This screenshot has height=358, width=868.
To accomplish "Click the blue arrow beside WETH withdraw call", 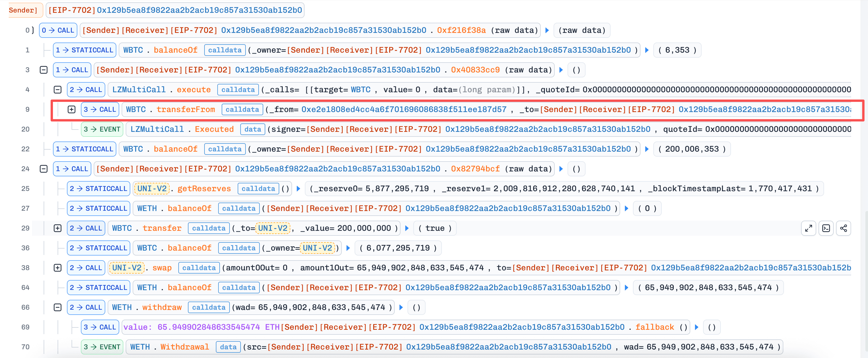I will pyautogui.click(x=401, y=307).
